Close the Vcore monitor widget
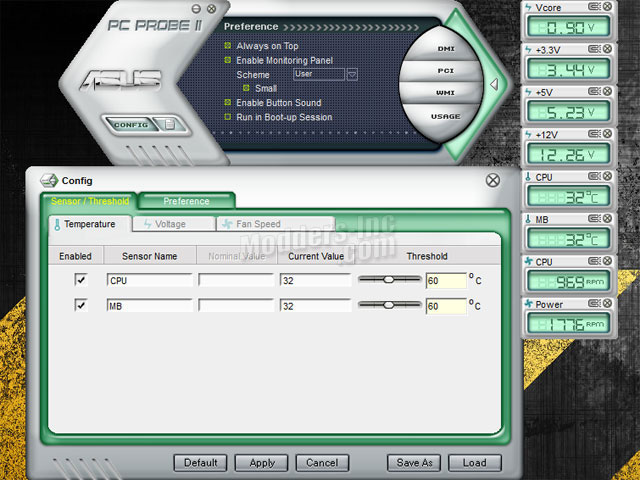This screenshot has width=640, height=480. tap(608, 6)
